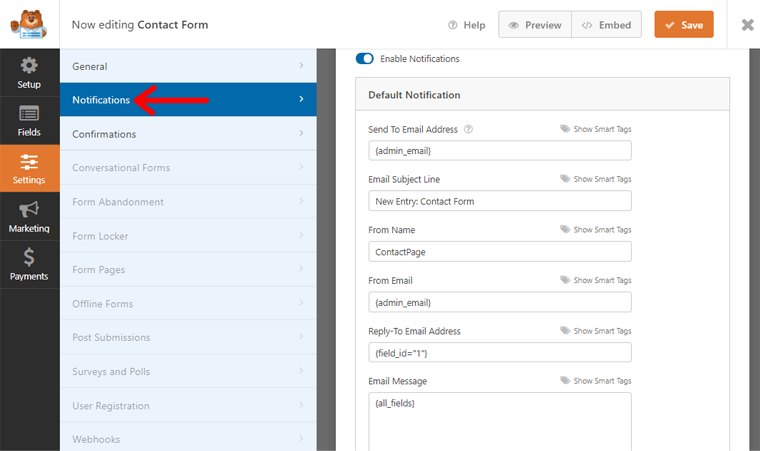Expand the Confirmations section arrow

pyautogui.click(x=301, y=134)
